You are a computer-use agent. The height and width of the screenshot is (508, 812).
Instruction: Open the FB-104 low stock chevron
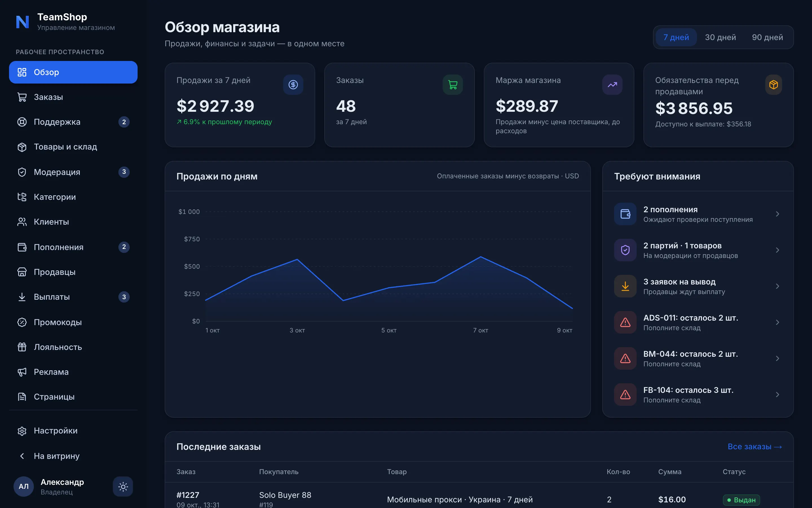coord(777,395)
